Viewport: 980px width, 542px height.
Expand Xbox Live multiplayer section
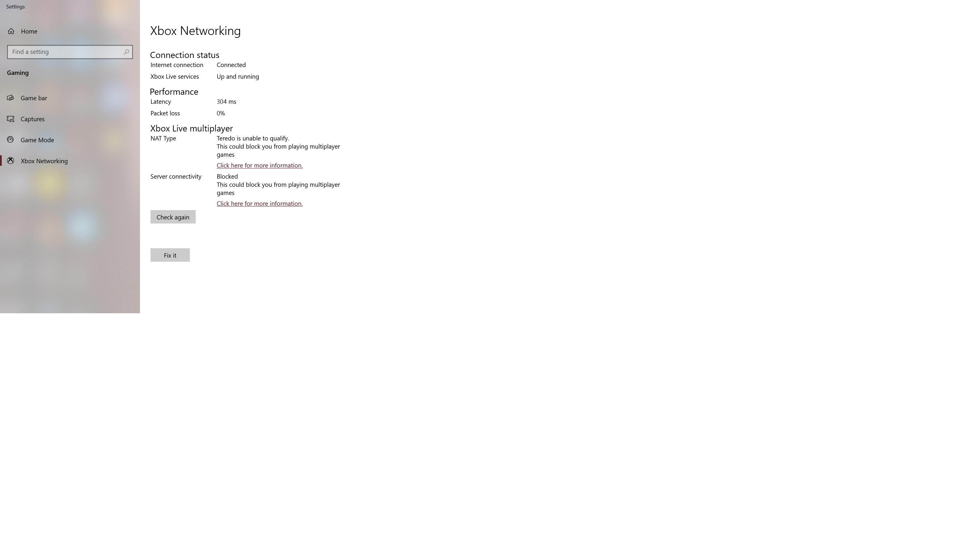192,128
